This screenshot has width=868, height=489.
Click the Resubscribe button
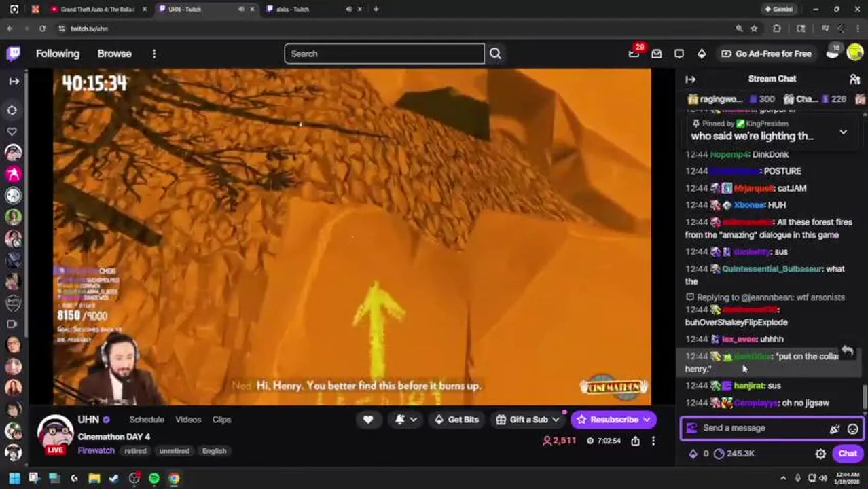[x=613, y=420]
